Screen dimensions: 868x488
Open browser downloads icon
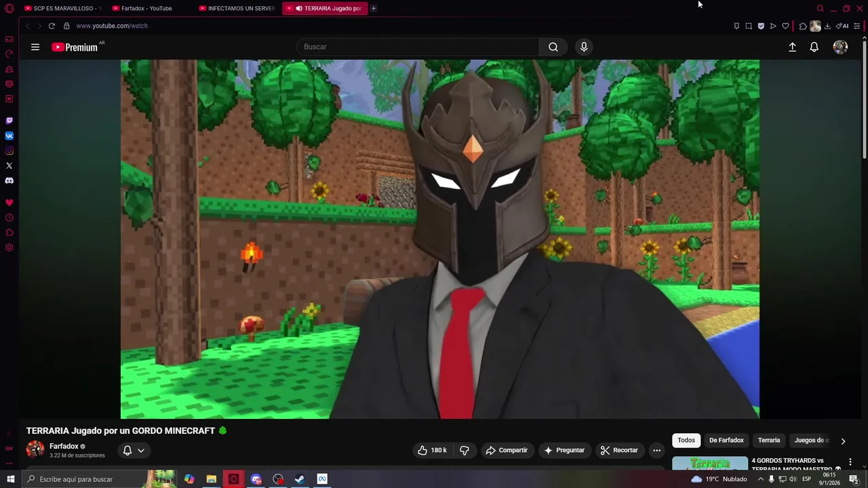pos(827,26)
